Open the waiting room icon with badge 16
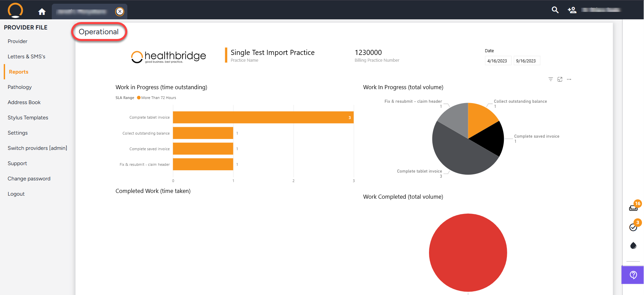The width and height of the screenshot is (644, 295). click(633, 208)
